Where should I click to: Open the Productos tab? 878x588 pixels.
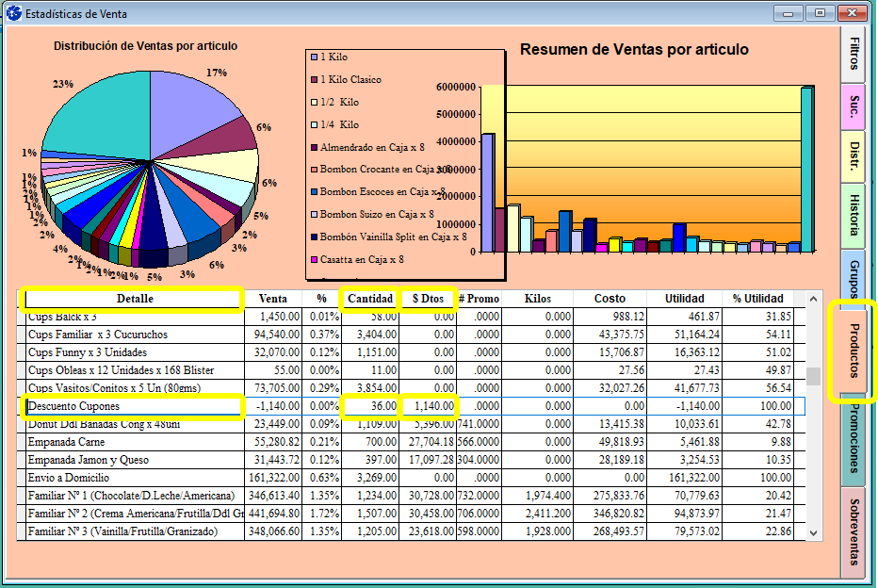[854, 351]
